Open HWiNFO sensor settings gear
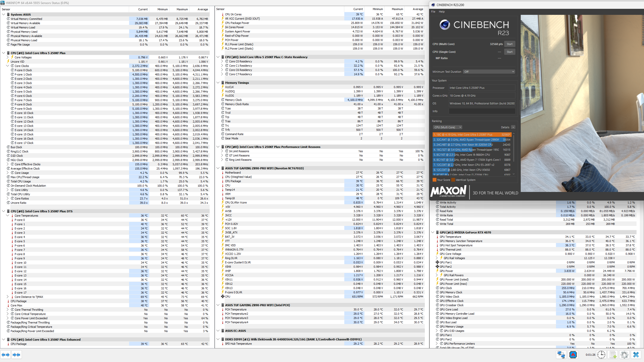Viewport: 644px width, 362px height. tap(624, 355)
